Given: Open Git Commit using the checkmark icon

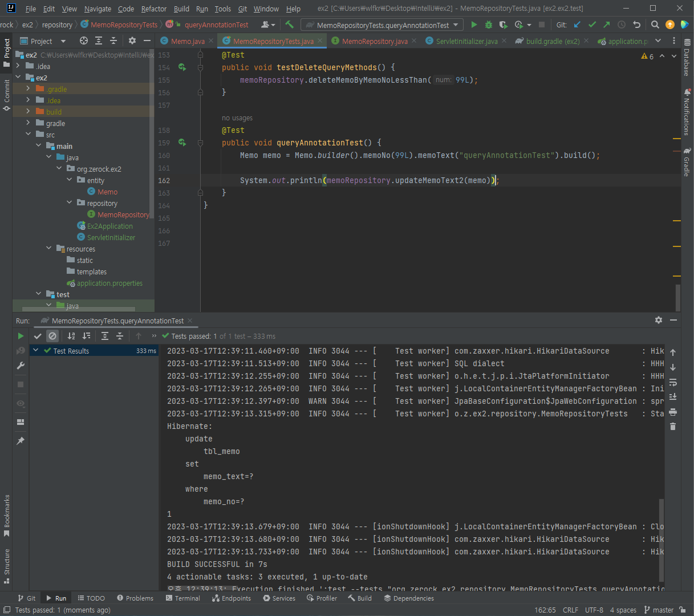Looking at the screenshot, I should point(592,25).
